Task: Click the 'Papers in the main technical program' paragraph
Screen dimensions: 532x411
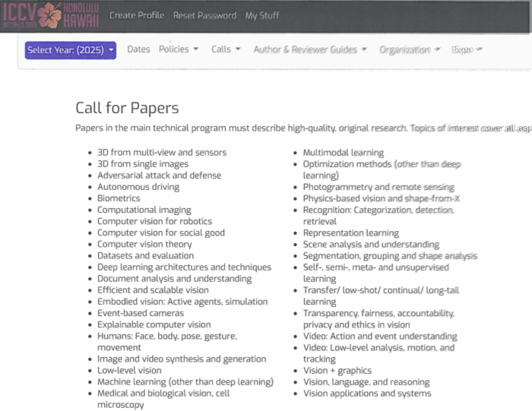Action: [304, 128]
